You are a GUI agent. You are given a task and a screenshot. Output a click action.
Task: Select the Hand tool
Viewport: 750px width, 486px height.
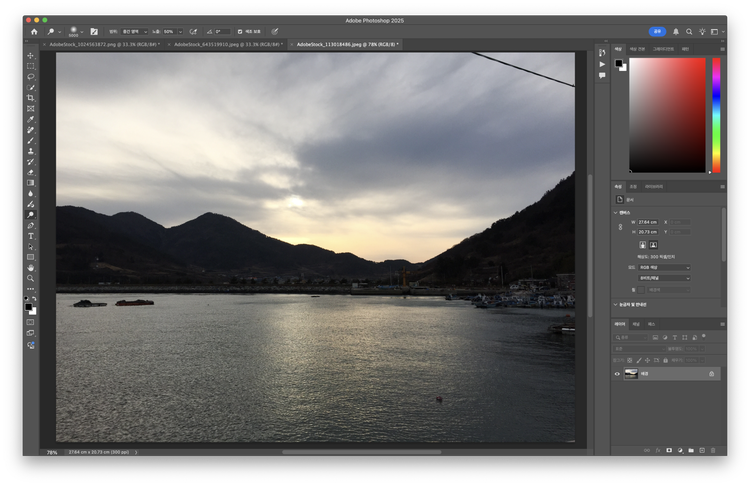[31, 268]
